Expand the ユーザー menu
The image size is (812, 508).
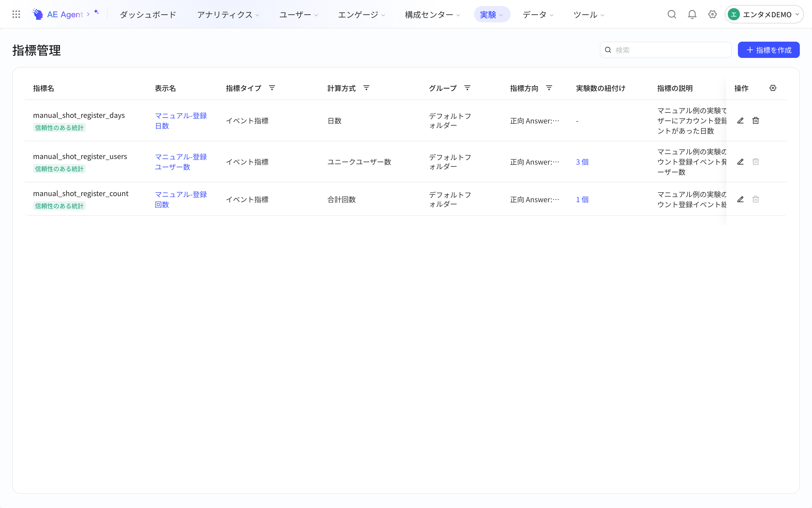tap(299, 14)
